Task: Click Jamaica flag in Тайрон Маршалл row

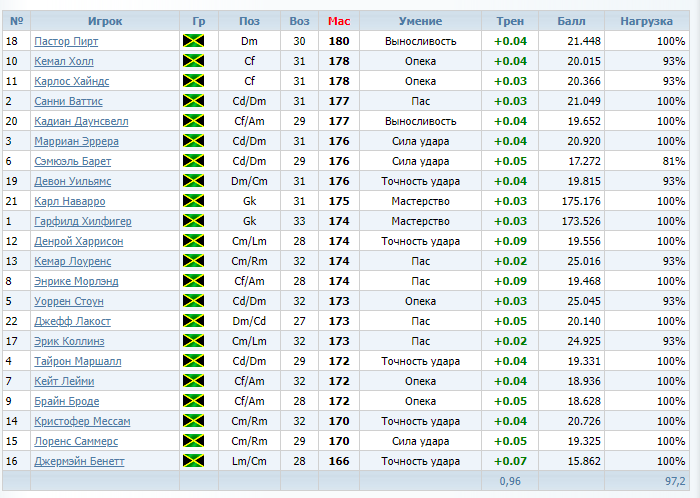Action: [193, 361]
